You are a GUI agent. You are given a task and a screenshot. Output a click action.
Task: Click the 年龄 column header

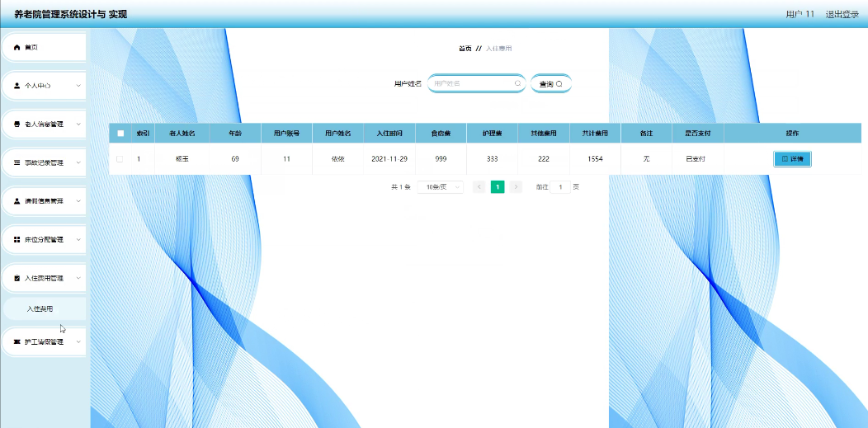point(235,134)
